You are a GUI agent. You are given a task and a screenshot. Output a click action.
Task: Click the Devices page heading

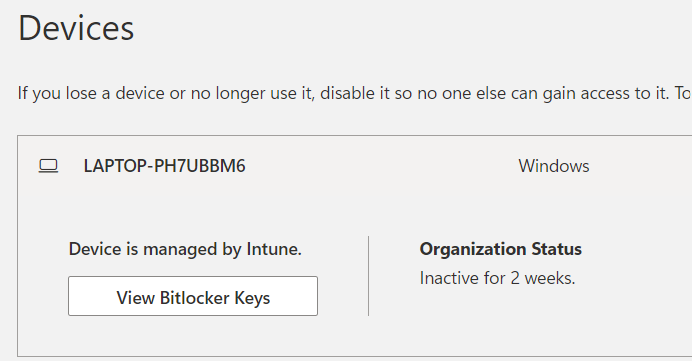76,28
